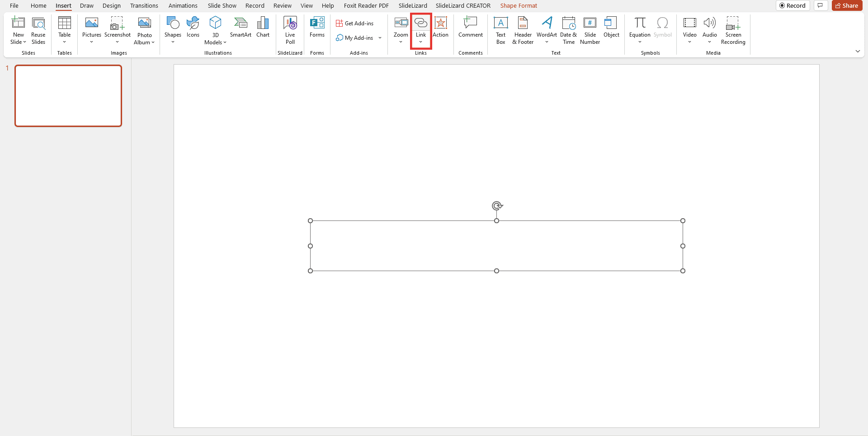The image size is (868, 436).
Task: Open the Foxit Reader PDF tab
Action: (366, 6)
